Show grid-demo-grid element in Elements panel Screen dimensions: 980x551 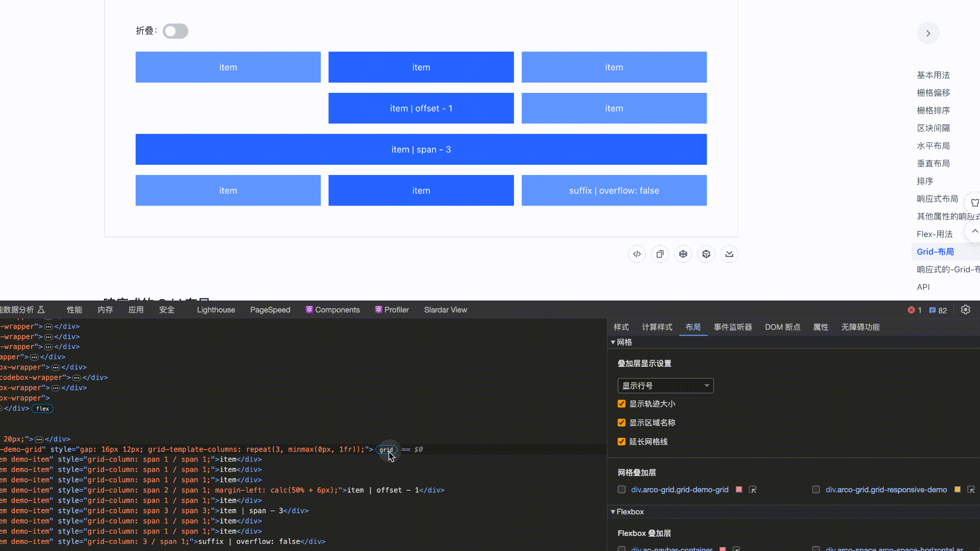pyautogui.click(x=752, y=490)
